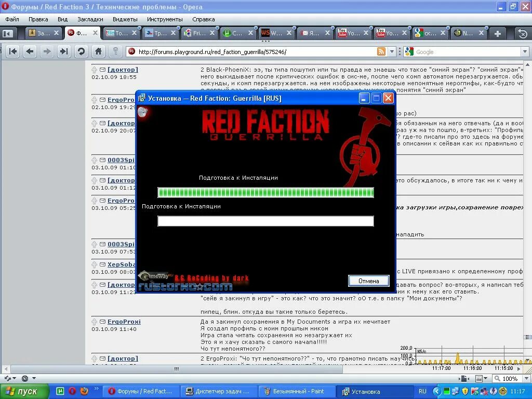Image resolution: width=532 pixels, height=399 pixels.
Task: Click the Wand password key icon
Action: tap(115, 51)
